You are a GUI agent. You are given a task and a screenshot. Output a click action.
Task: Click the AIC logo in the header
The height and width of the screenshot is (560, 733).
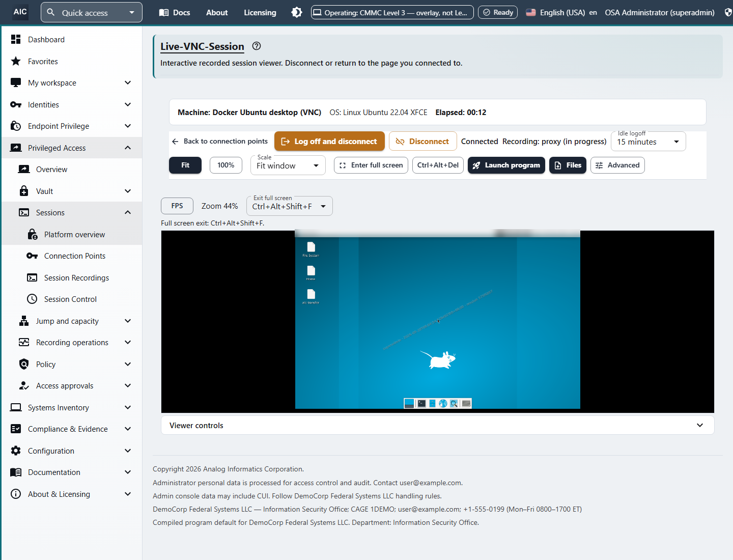point(20,12)
